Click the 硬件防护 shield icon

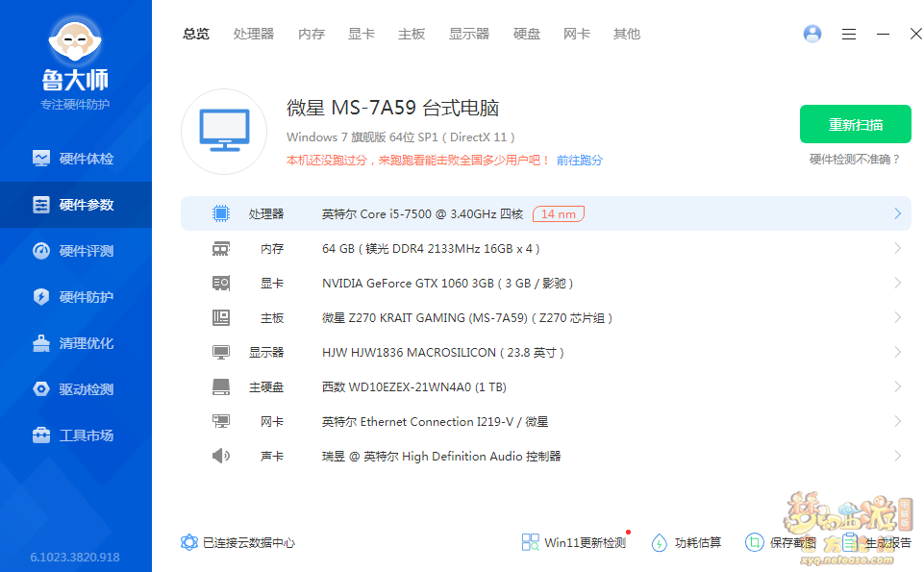coord(41,296)
